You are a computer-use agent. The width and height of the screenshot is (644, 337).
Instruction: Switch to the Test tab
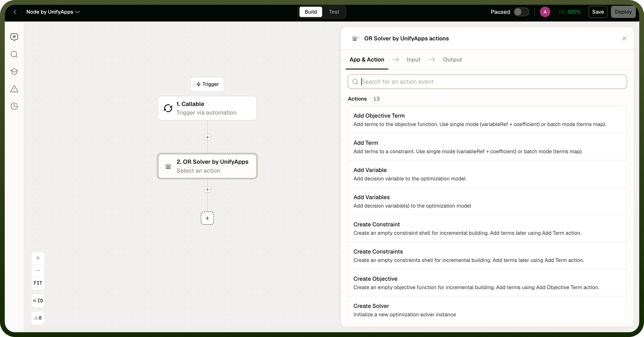[x=334, y=12]
